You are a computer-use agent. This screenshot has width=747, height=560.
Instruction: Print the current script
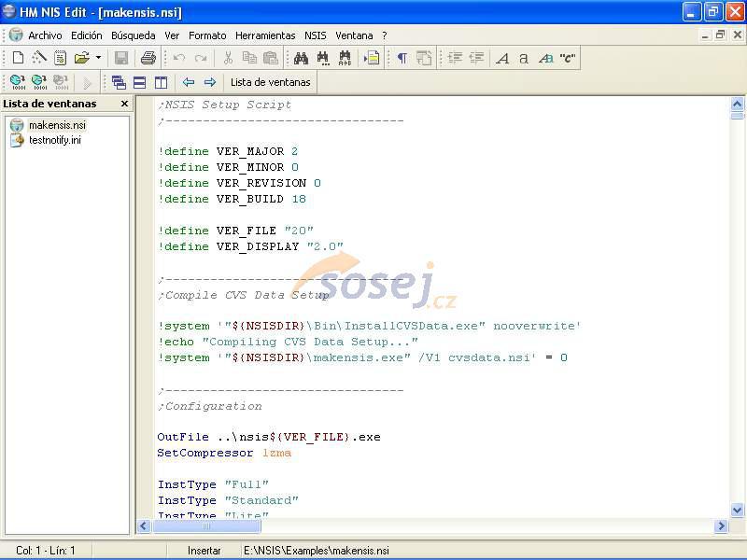(148, 58)
